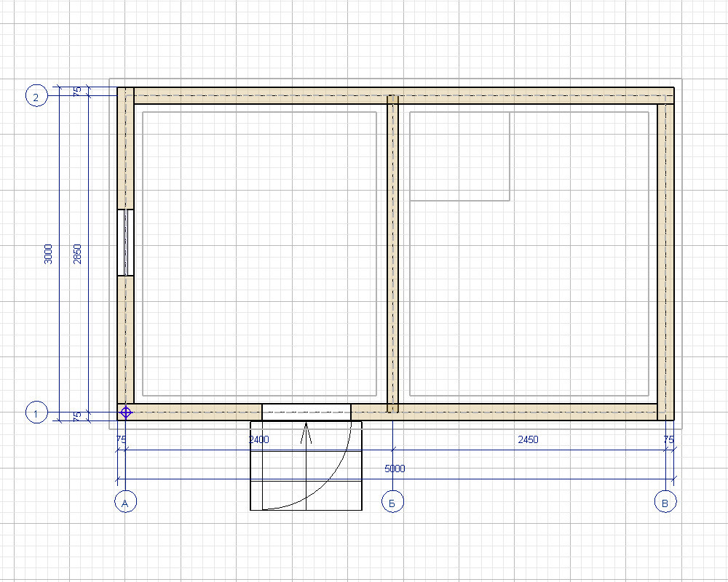
Task: Pick the 2450 dimension label
Action: [528, 440]
